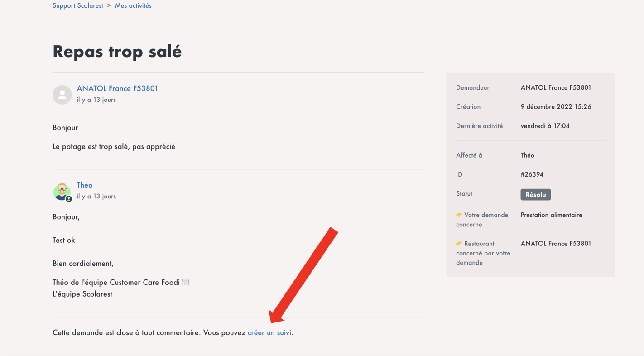Click Théo's cartoon avatar picture

click(x=61, y=191)
